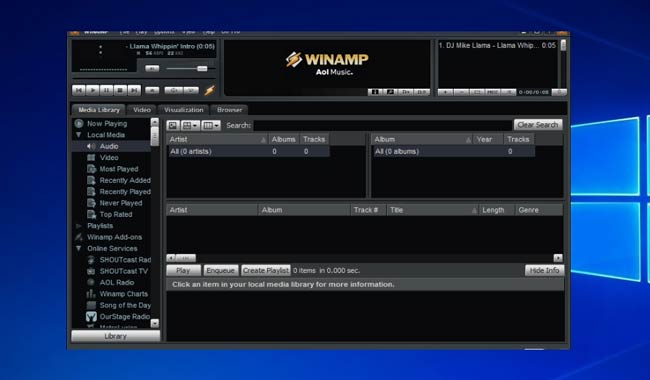Viewport: 650px width, 380px height.
Task: Stop playback
Action: pyautogui.click(x=120, y=90)
